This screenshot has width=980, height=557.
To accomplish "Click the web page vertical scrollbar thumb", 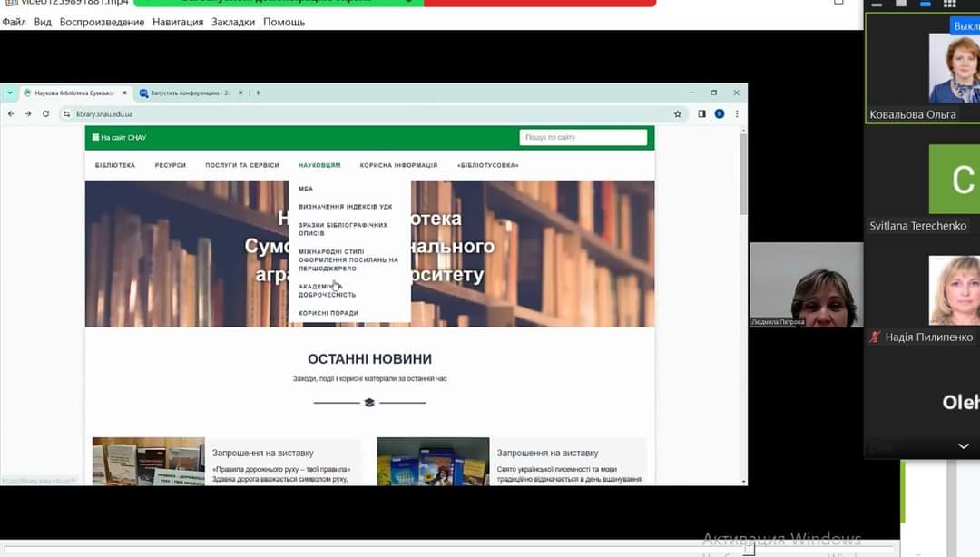I will point(744,174).
